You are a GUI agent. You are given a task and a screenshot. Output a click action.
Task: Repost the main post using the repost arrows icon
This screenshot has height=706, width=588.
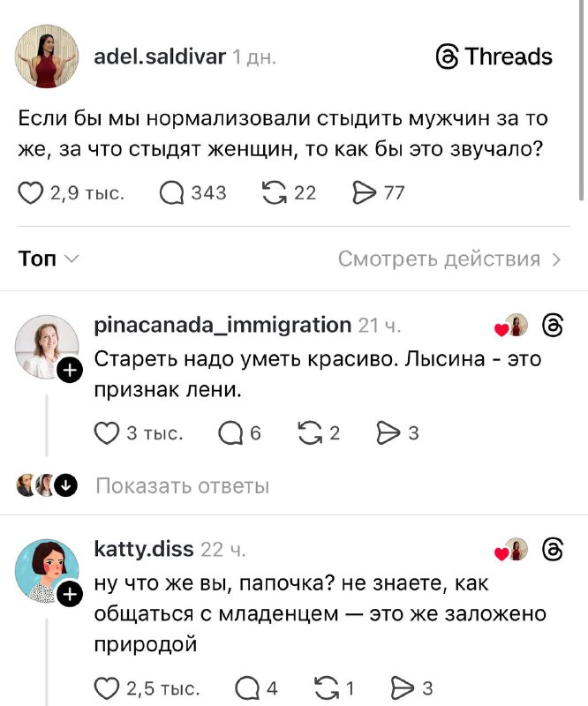click(274, 192)
